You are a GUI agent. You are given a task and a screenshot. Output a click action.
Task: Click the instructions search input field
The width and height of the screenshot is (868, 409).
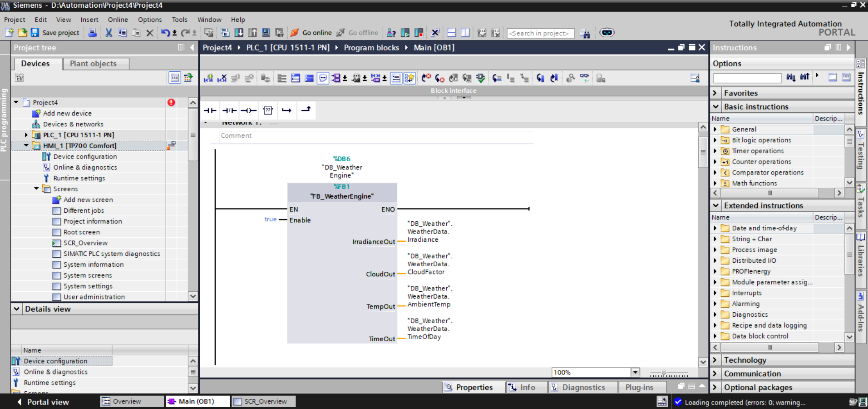(x=747, y=78)
